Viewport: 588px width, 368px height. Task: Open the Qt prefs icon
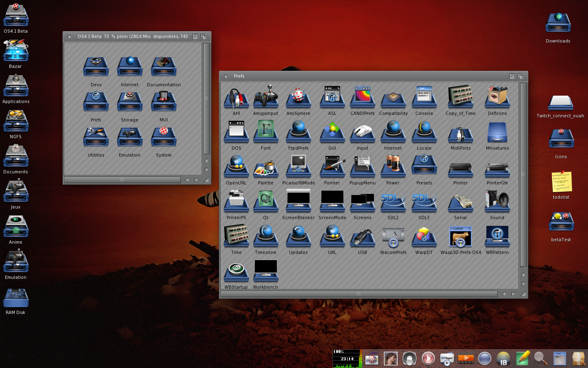click(265, 202)
